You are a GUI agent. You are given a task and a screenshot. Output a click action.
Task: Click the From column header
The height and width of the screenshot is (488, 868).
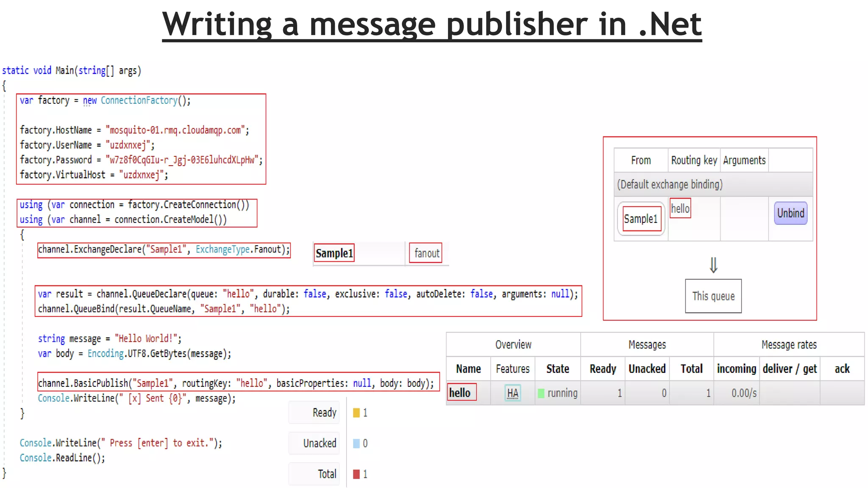[641, 160]
